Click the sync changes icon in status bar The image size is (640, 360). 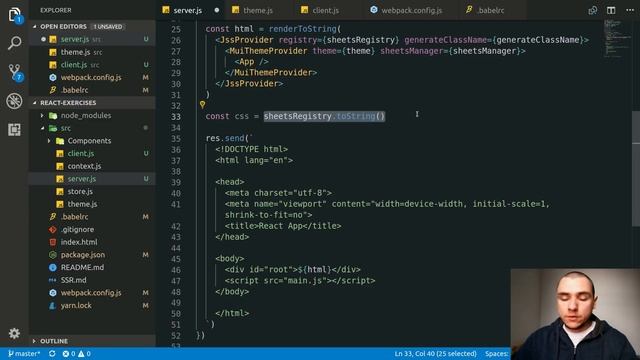click(52, 353)
